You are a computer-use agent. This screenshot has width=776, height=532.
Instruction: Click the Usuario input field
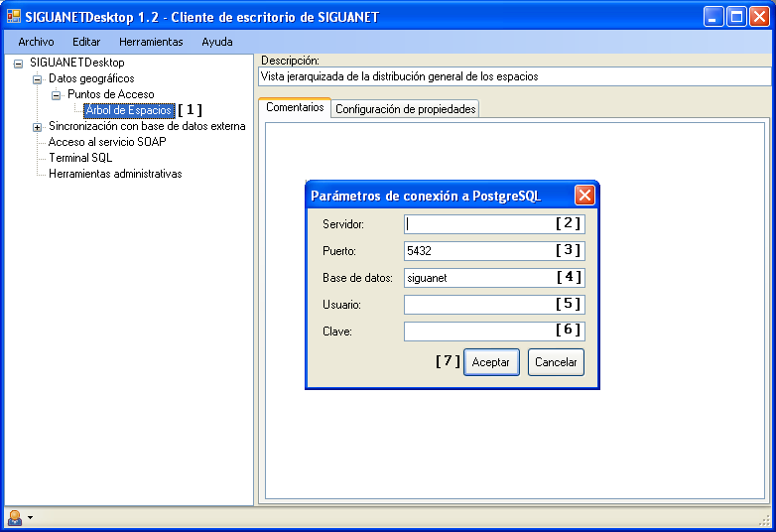pos(494,305)
